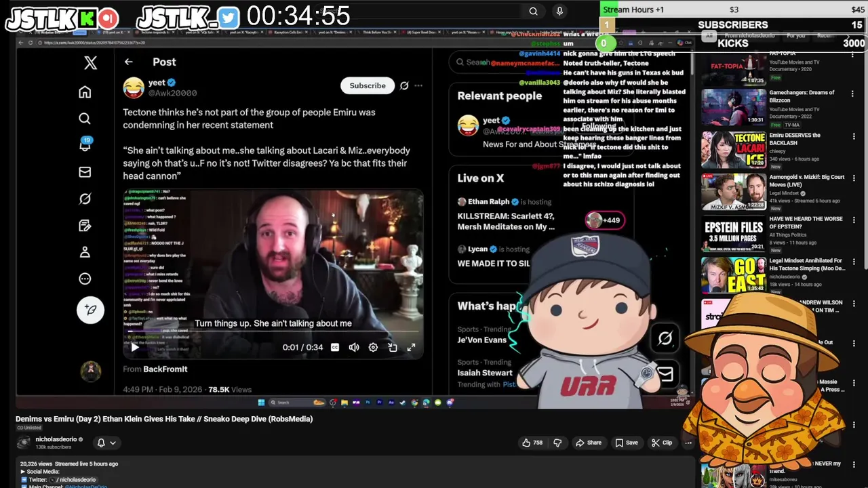Image resolution: width=868 pixels, height=488 pixels.
Task: Share the YouTube video
Action: click(588, 443)
